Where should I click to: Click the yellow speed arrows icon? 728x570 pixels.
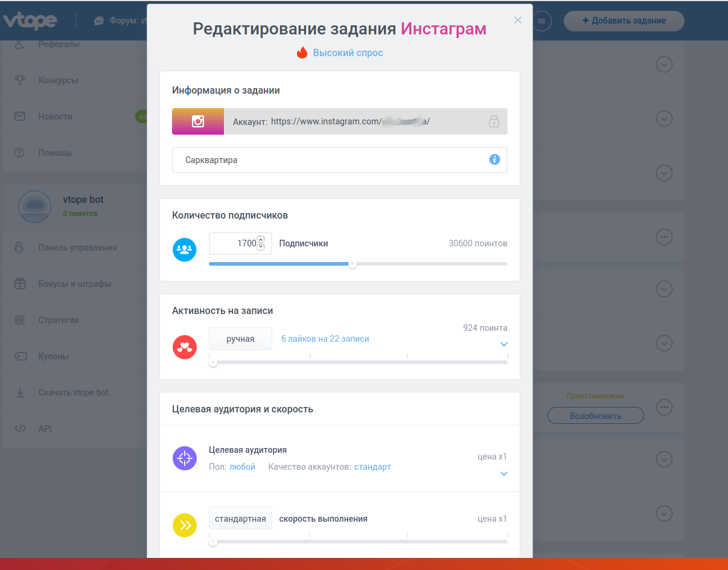click(185, 525)
